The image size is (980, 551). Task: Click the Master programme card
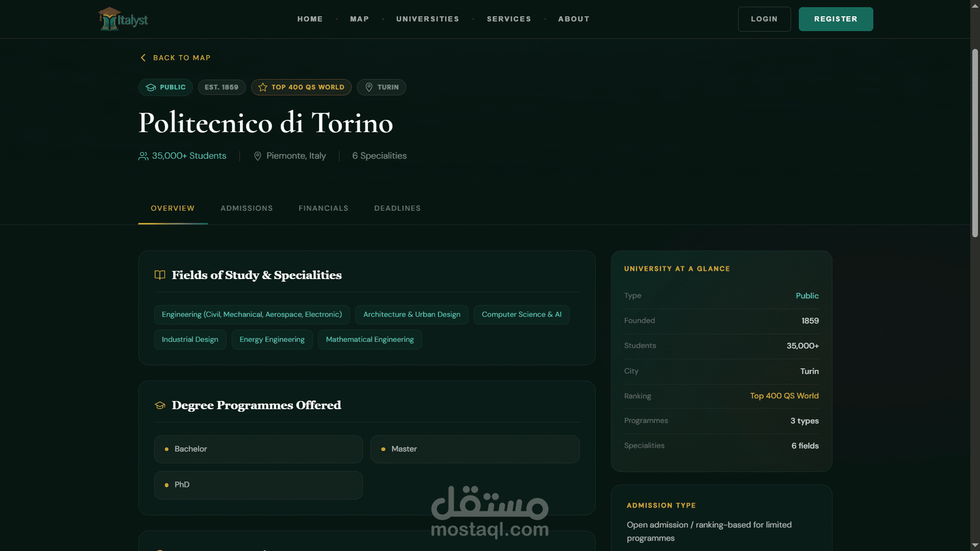(475, 449)
